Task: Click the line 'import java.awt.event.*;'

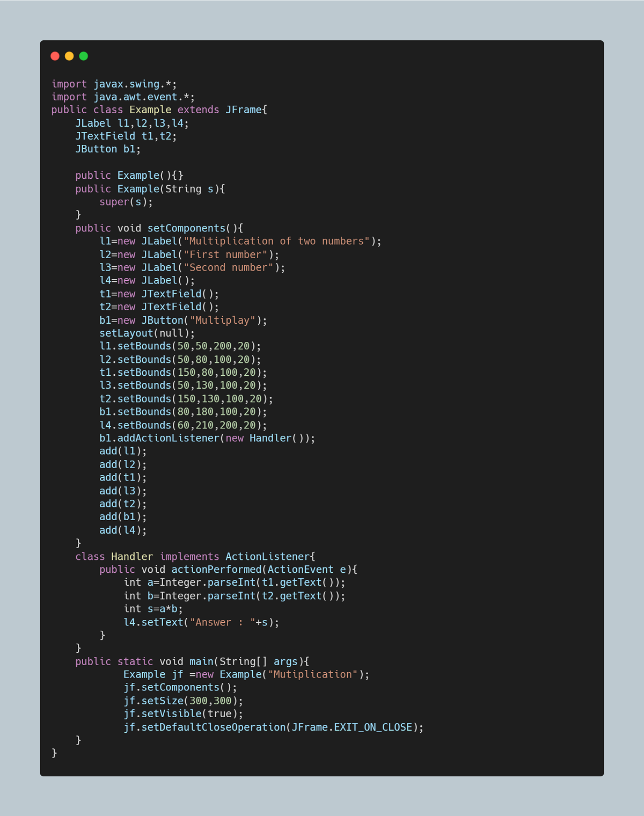Action: (x=123, y=97)
